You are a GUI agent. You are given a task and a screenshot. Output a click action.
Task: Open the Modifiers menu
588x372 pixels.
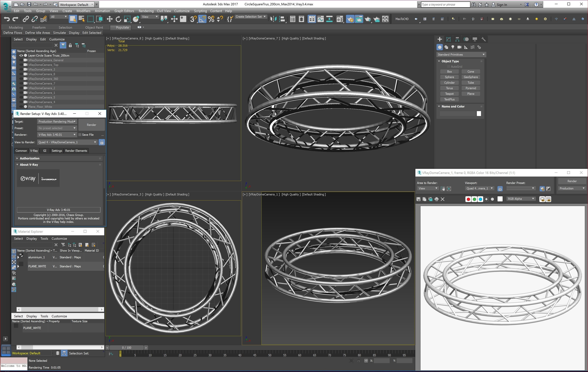(83, 11)
